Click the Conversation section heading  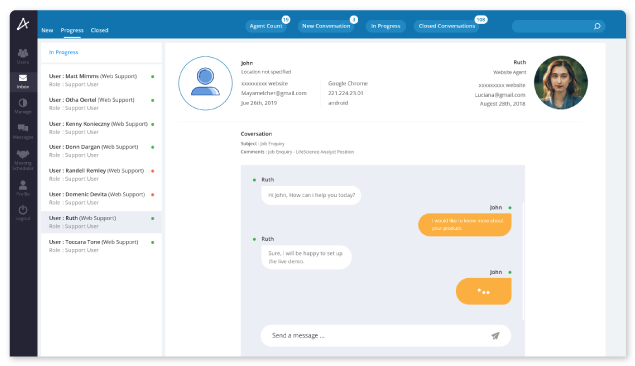point(256,134)
